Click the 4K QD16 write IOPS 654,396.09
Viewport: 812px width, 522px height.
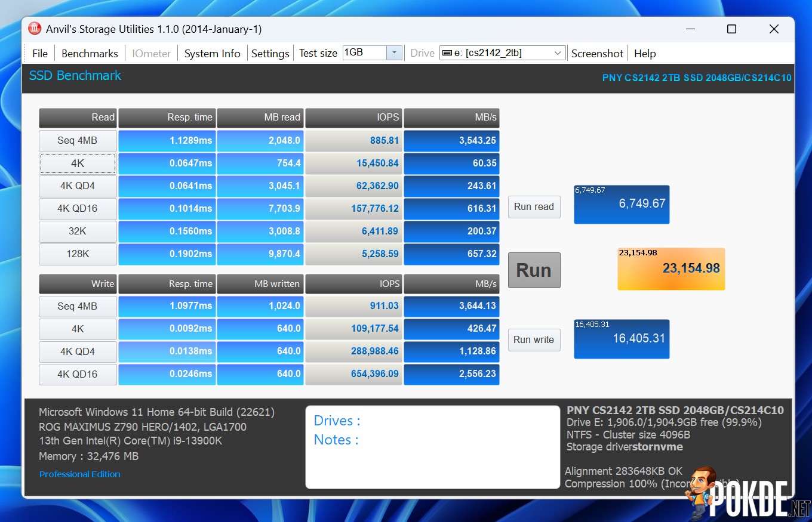[354, 375]
